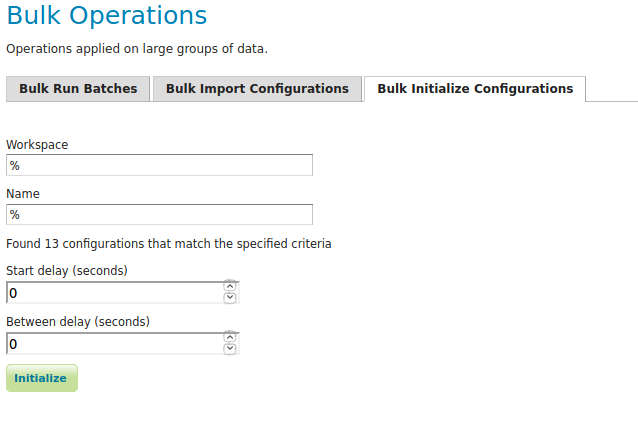Screen dimensions: 638x447
Task: Click the Found 13 configurations message
Action: click(x=169, y=243)
